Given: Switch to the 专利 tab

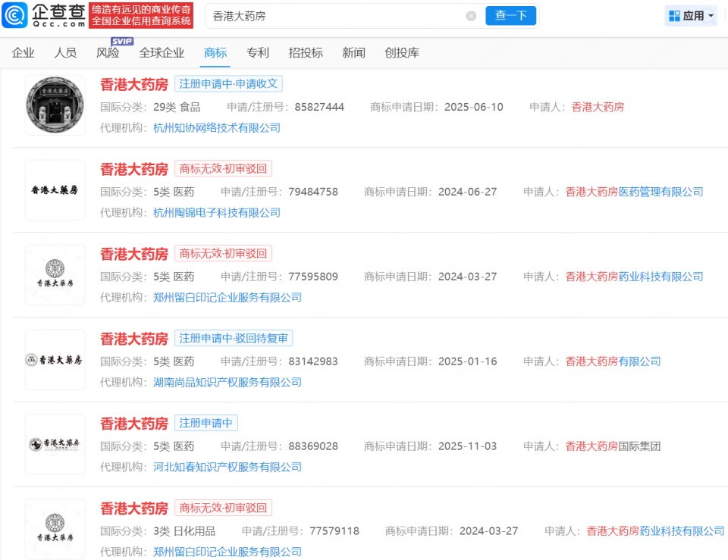Looking at the screenshot, I should click(x=258, y=52).
